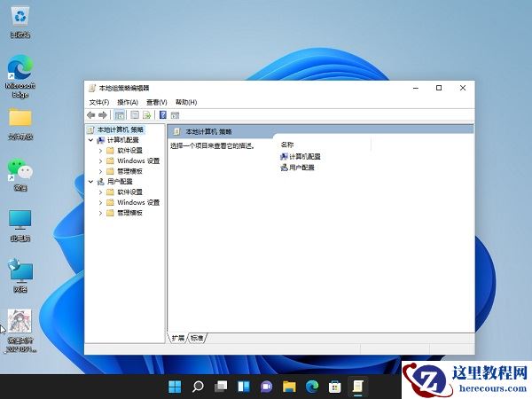Click the Forward arrow in the toolbar
This screenshot has height=399, width=532.
point(103,115)
